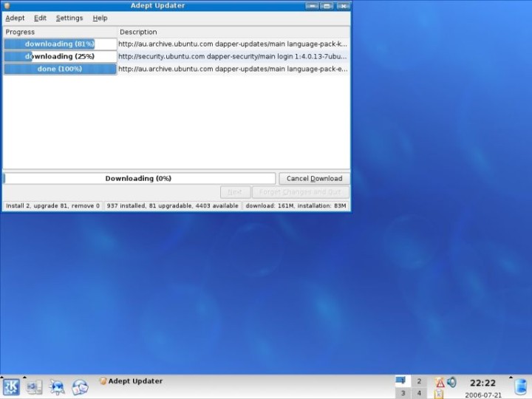Image resolution: width=532 pixels, height=399 pixels.
Task: Click status '937 installed, 81 upgradable, 4403 available'
Action: point(172,205)
